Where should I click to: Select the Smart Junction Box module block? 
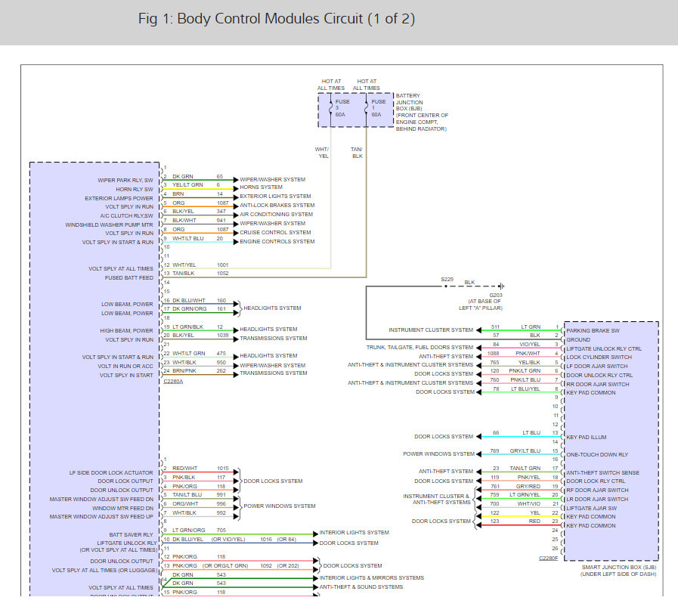point(609,438)
